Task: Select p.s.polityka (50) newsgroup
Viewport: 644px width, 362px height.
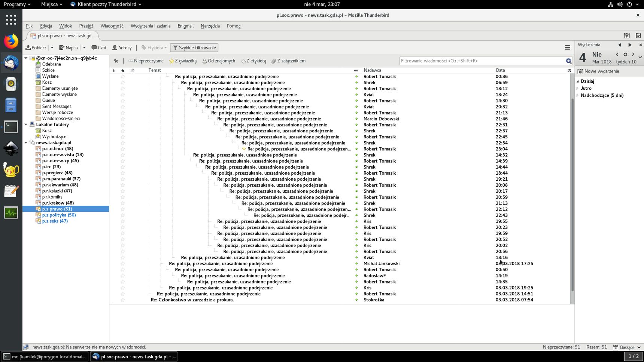Action: tap(59, 215)
